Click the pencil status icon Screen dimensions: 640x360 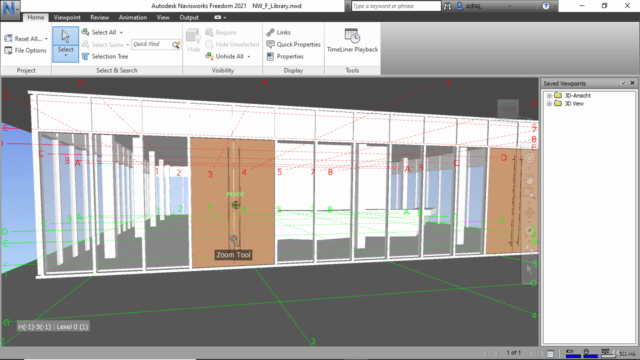coord(570,351)
